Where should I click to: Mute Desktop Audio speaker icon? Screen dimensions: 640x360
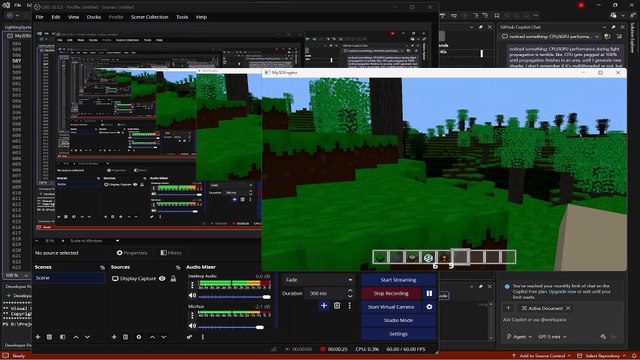[x=193, y=296]
